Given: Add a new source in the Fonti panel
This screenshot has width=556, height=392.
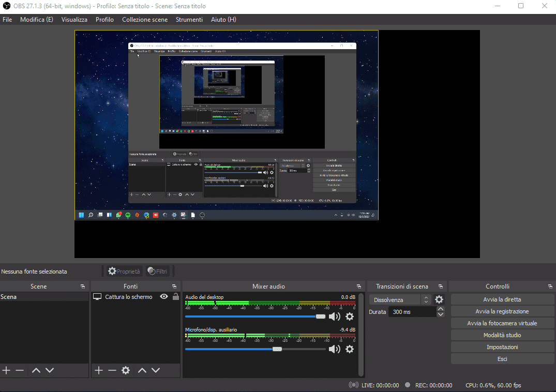Looking at the screenshot, I should [x=99, y=370].
